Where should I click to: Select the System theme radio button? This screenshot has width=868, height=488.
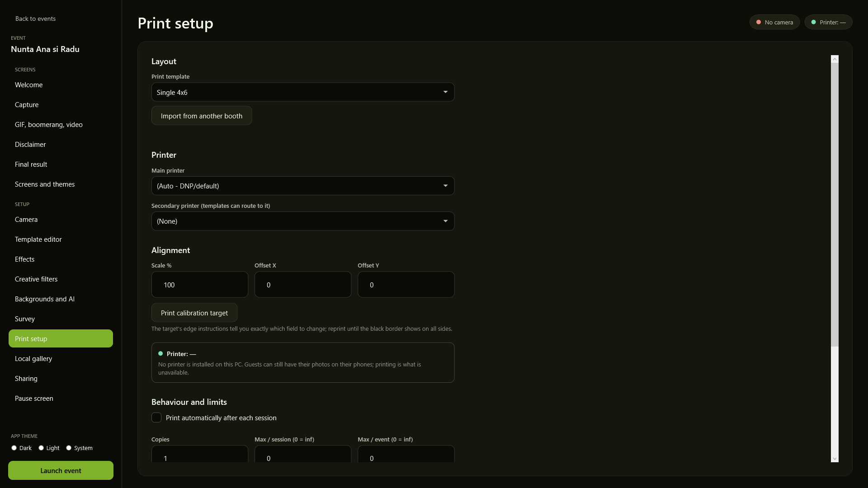point(69,448)
